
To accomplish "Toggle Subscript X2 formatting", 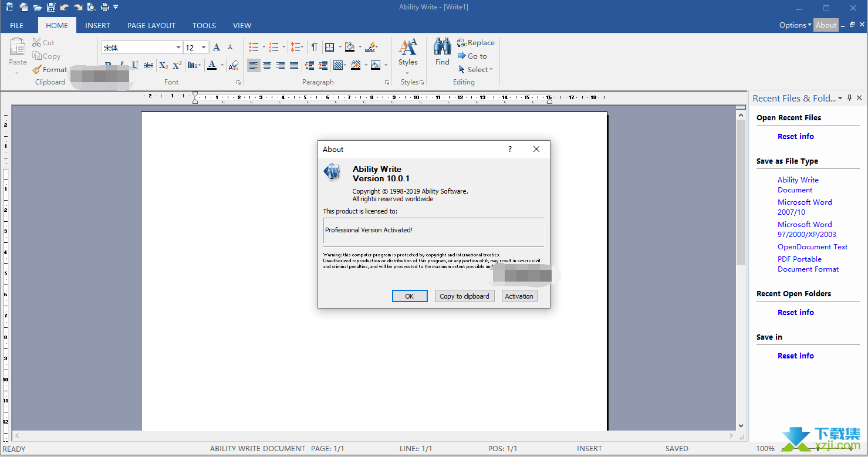I will [164, 65].
